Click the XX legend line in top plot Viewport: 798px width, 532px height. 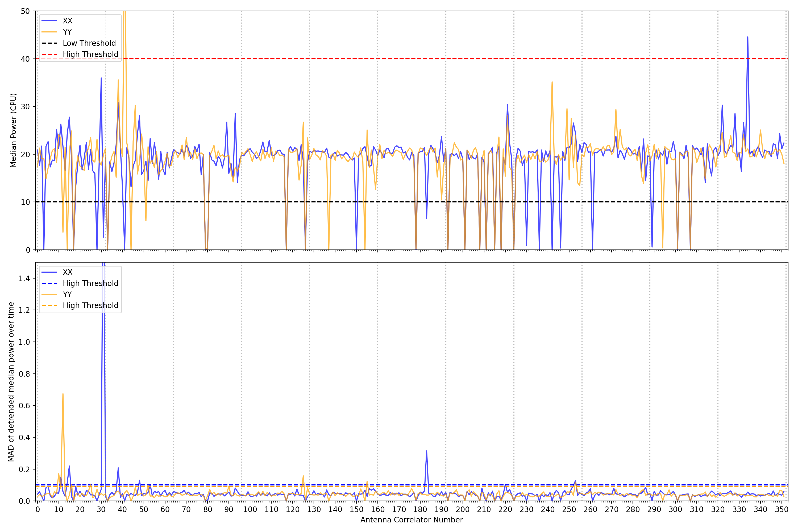[49, 21]
